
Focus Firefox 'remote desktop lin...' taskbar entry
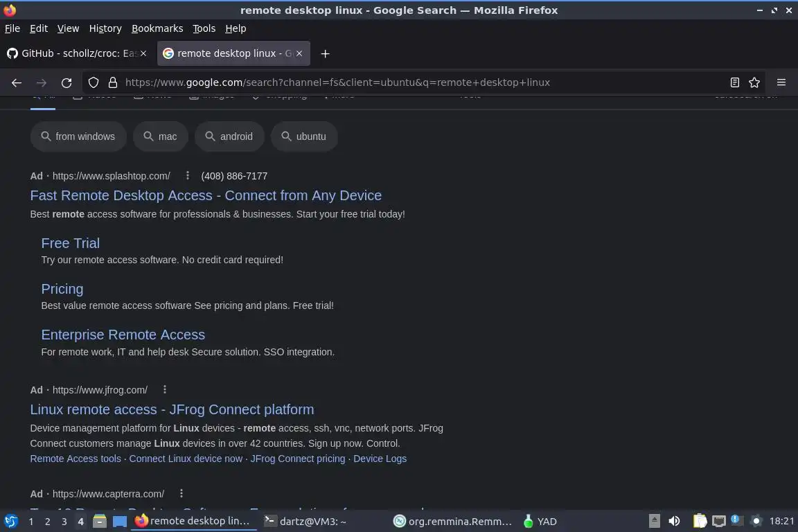[x=194, y=522]
